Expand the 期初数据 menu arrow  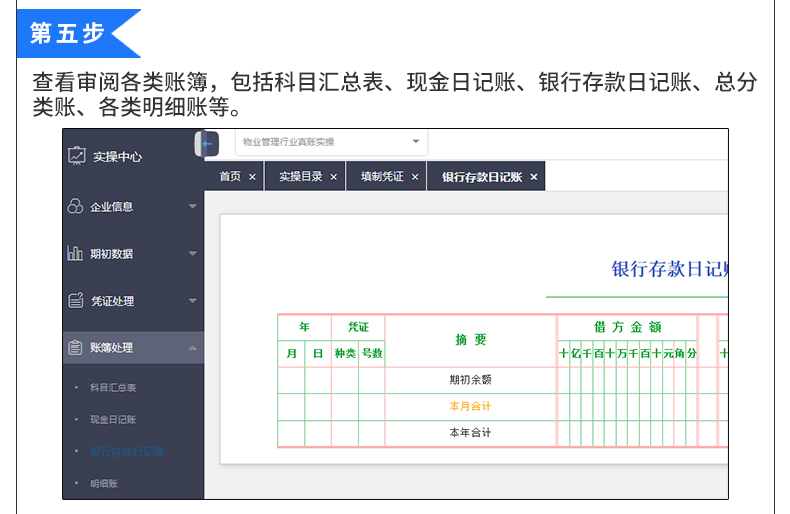(x=192, y=253)
